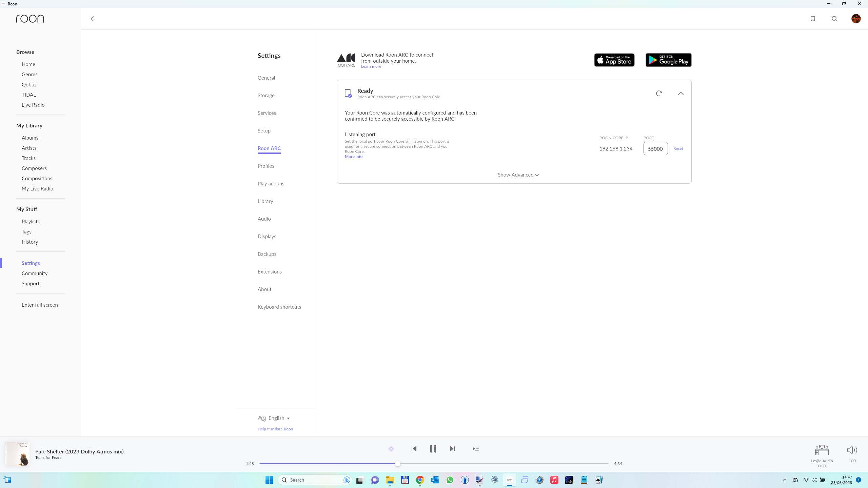This screenshot has height=488, width=868.
Task: Open Support in sidebar
Action: coord(31,284)
